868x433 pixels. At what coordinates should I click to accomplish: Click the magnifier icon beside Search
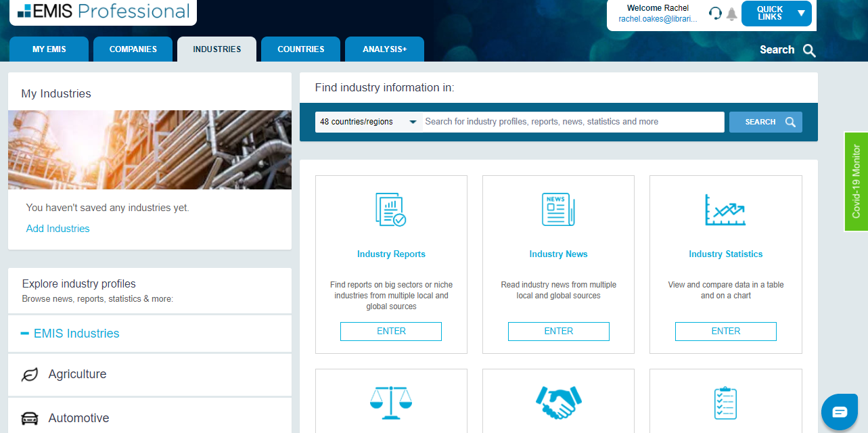point(809,50)
